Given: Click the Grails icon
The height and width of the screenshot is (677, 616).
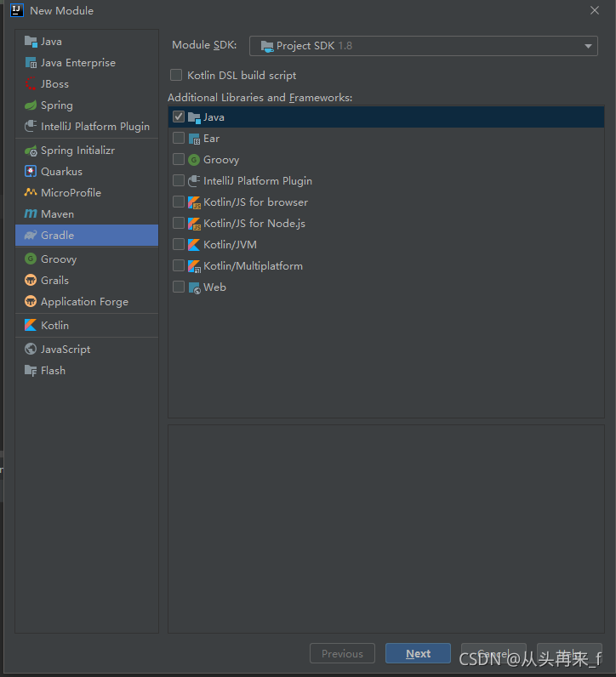Looking at the screenshot, I should coord(31,280).
